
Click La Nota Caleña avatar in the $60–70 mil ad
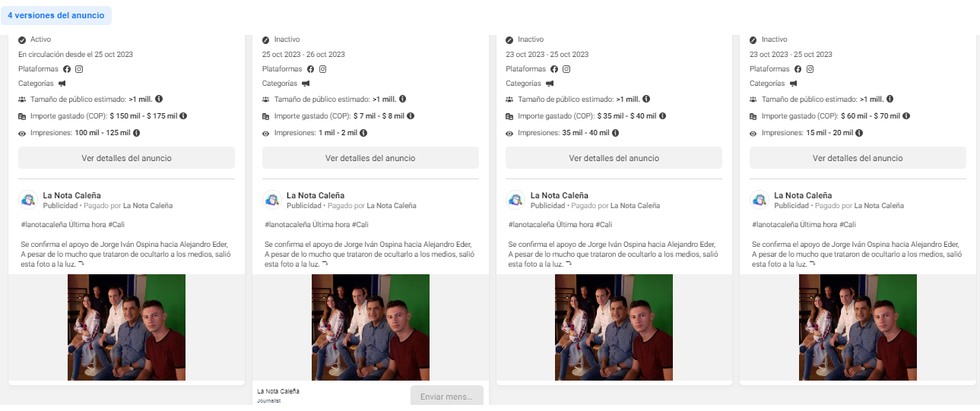click(760, 200)
